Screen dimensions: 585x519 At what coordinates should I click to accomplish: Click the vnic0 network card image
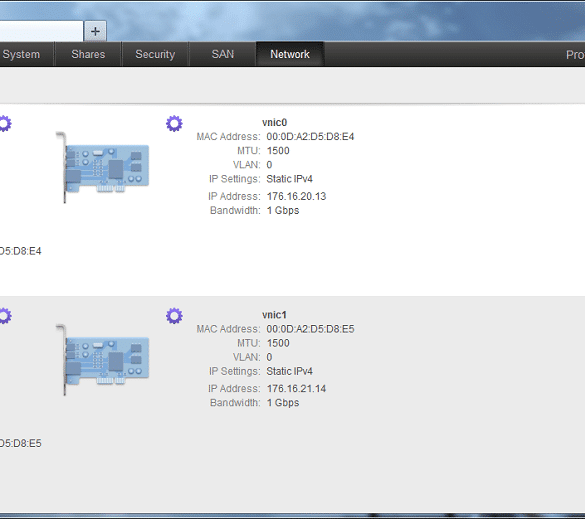click(x=103, y=168)
